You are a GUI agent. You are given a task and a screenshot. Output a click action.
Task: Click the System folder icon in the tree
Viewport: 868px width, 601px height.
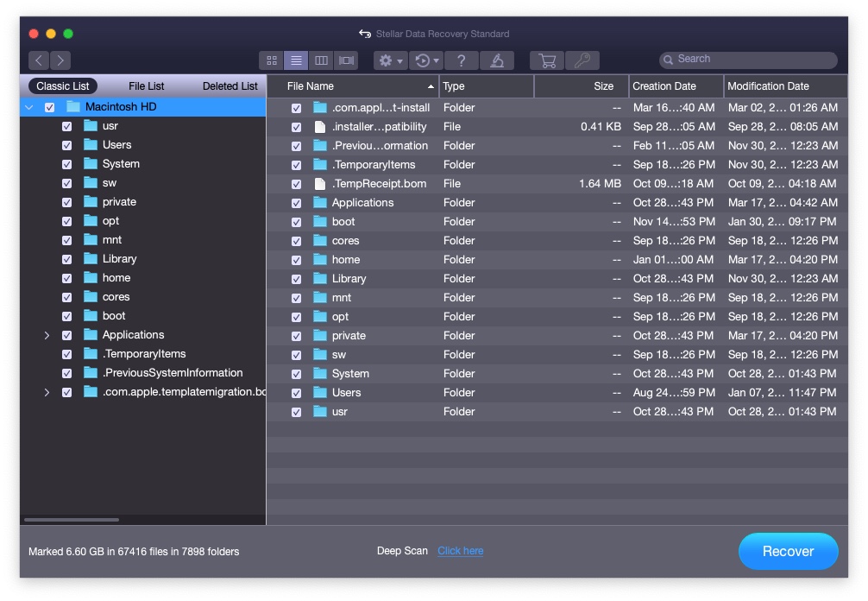pos(91,163)
